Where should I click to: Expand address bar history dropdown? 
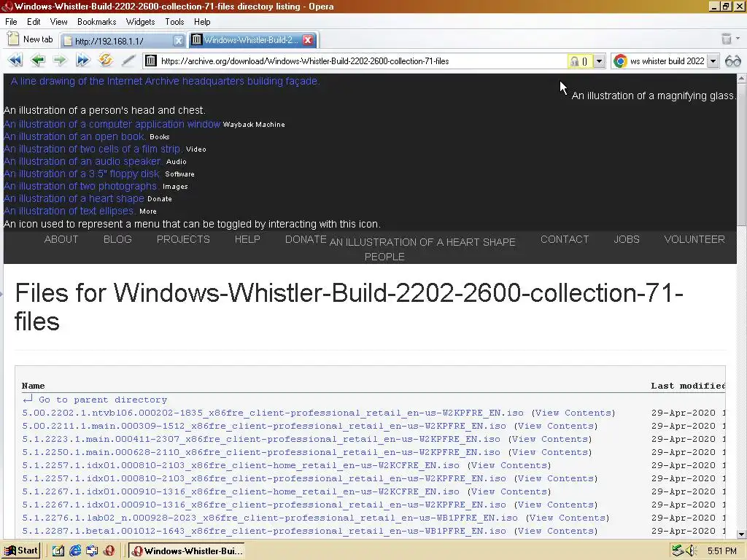pos(599,61)
